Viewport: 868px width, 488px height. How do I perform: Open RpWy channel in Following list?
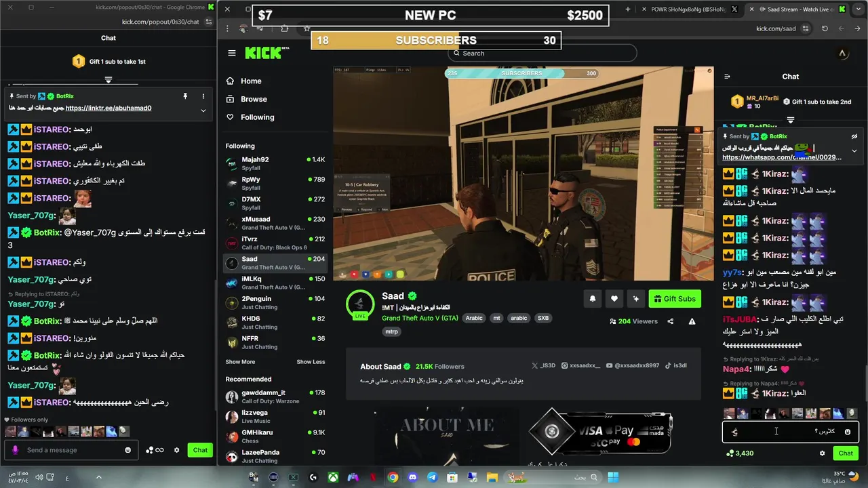coord(275,183)
